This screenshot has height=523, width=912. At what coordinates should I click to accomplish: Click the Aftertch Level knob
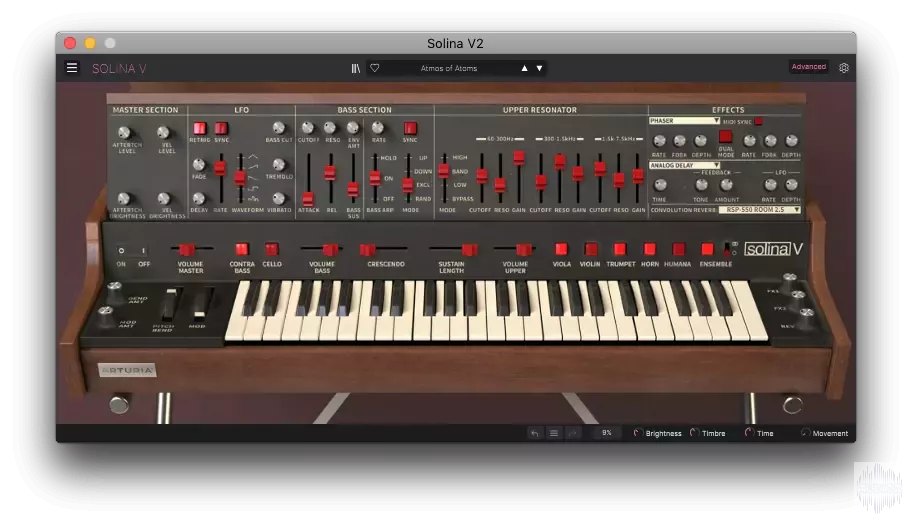pos(124,133)
